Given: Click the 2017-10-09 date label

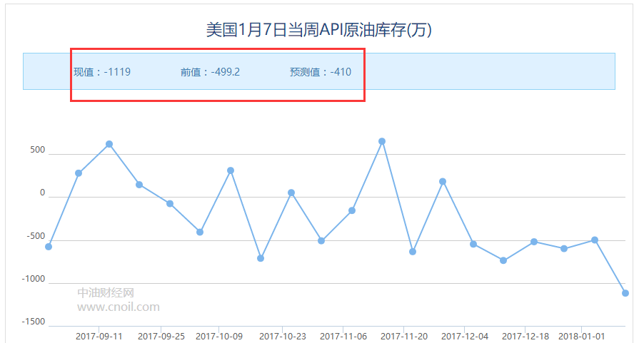Looking at the screenshot, I should (x=219, y=336).
